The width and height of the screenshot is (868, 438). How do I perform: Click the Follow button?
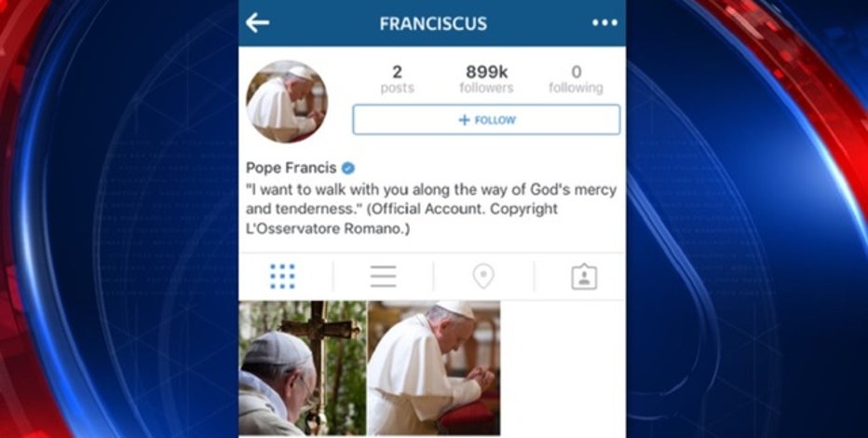coord(486,119)
